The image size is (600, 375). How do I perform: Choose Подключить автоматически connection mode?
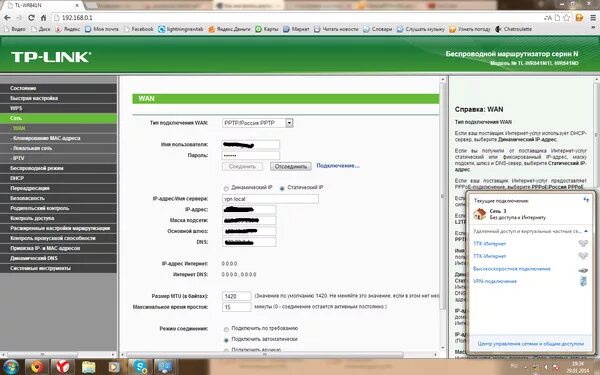226,340
